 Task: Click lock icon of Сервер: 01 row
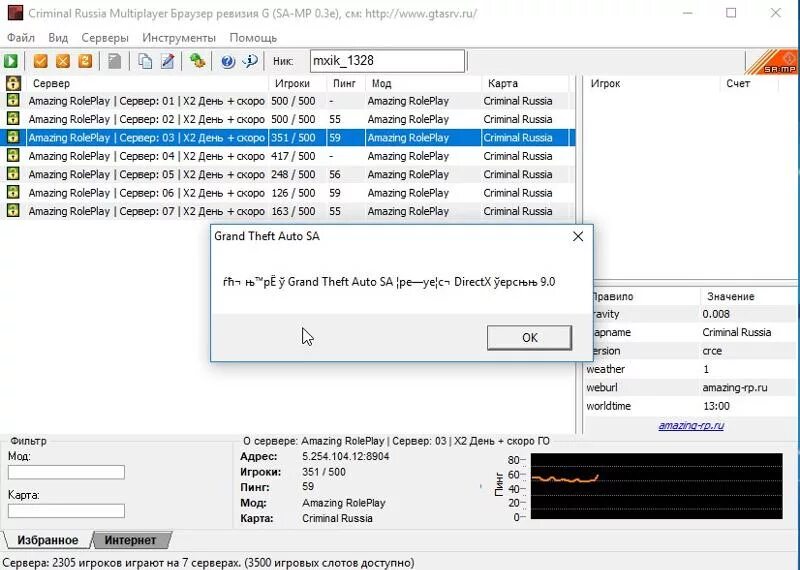pyautogui.click(x=13, y=100)
